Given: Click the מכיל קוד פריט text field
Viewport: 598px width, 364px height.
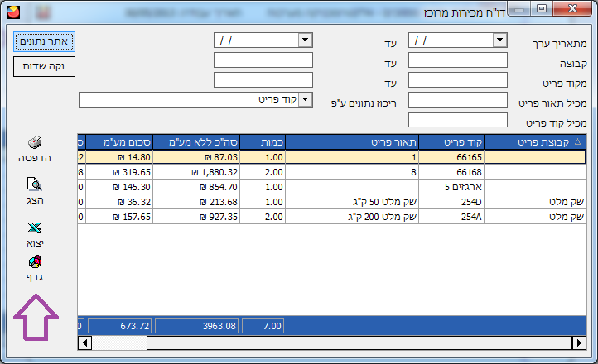Looking at the screenshot, I should pos(458,120).
